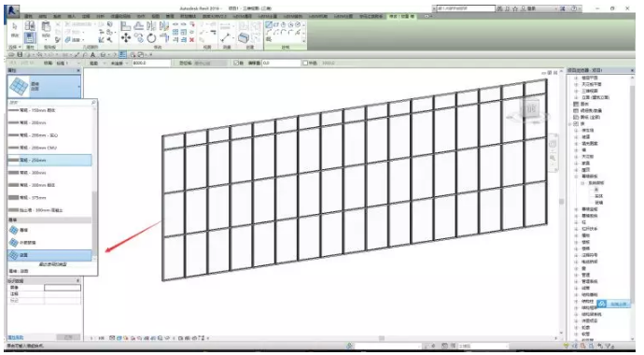Viewport: 644px width, 355px height.
Task: Open the Steering Wheels navigation tool
Action: [553, 144]
